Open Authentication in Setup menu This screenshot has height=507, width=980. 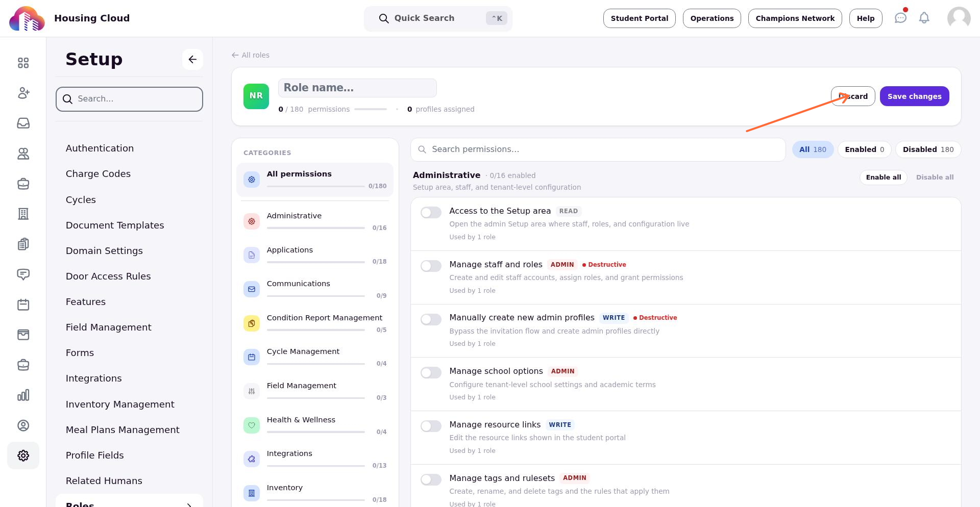coord(100,148)
